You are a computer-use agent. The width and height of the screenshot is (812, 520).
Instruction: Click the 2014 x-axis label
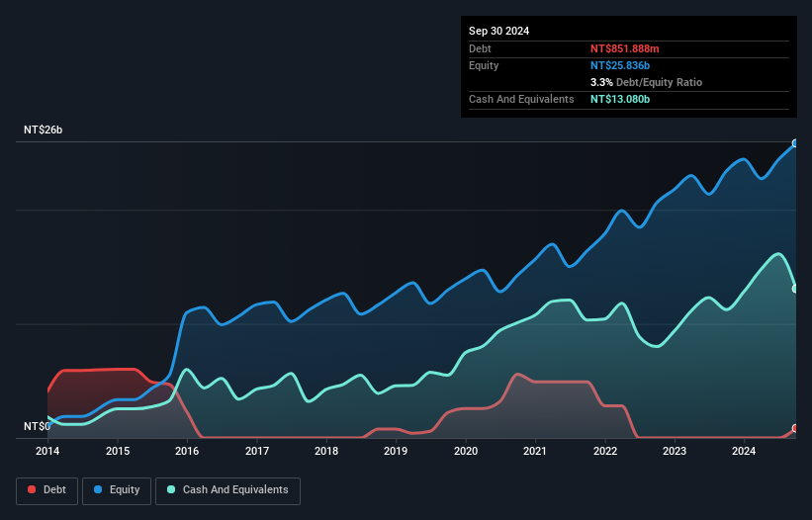[x=47, y=451]
